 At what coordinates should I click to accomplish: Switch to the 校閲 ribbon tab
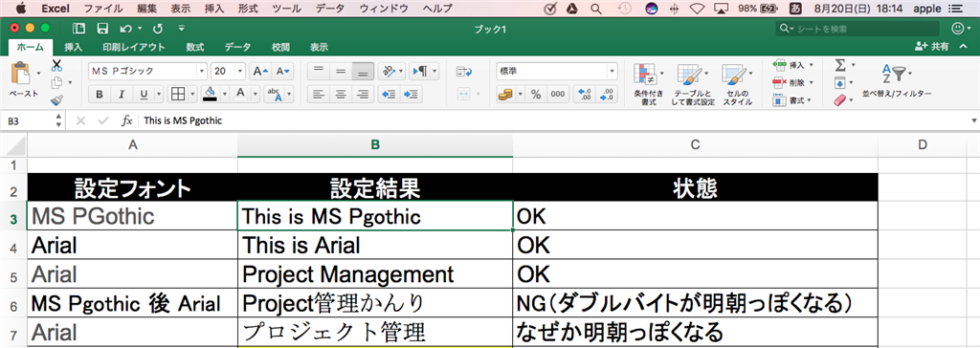pos(280,47)
